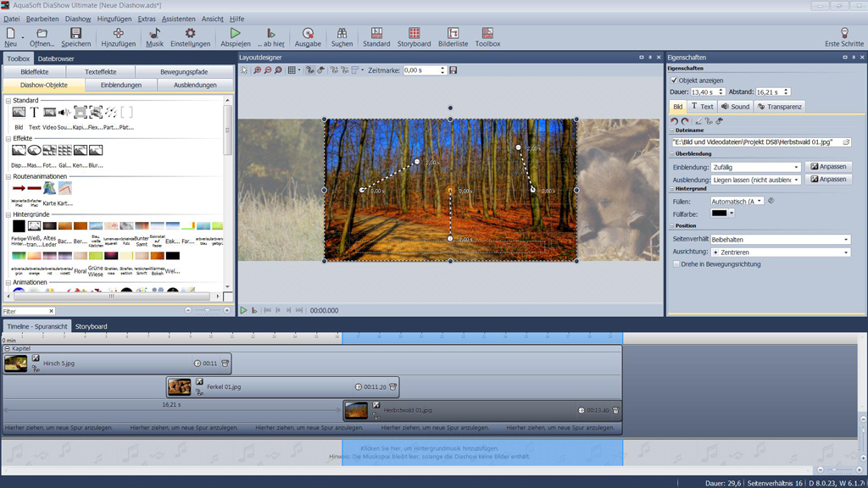Switch to the Transparenz properties tab
Image resolution: width=868 pixels, height=488 pixels.
pos(779,107)
